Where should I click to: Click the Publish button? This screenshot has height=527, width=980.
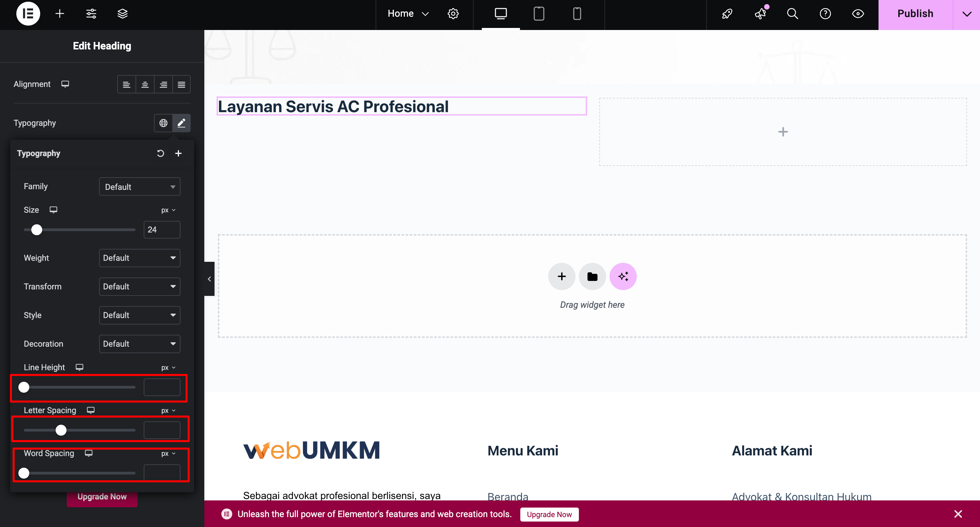[915, 14]
